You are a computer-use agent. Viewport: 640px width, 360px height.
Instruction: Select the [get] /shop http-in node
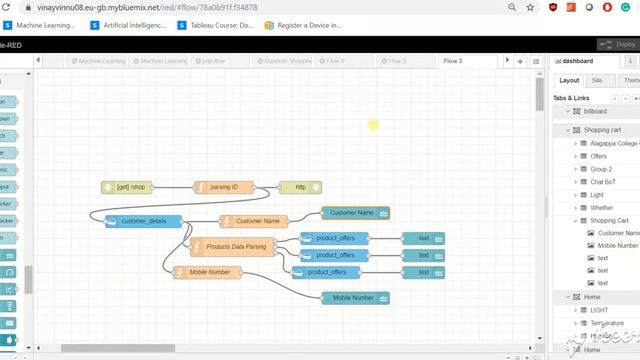coord(127,187)
